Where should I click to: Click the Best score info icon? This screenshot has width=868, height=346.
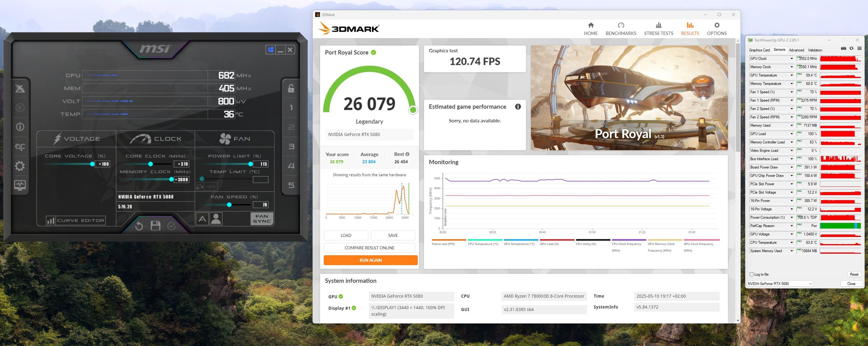pos(407,154)
